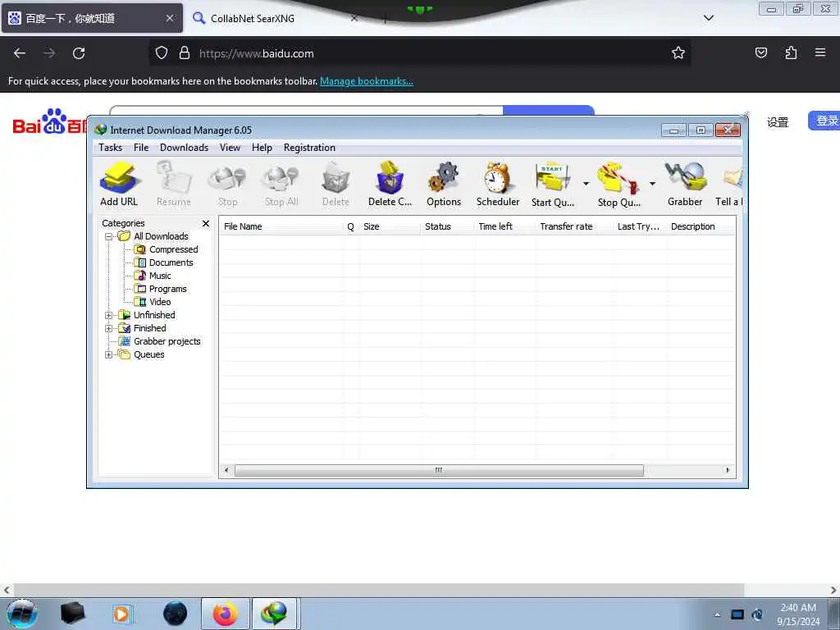Click the IDM taskbar icon

click(275, 614)
